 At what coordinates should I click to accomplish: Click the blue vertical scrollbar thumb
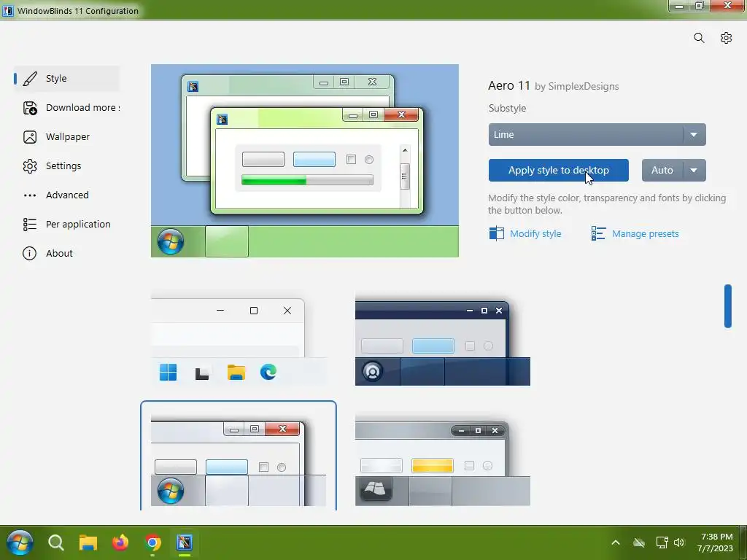point(727,306)
